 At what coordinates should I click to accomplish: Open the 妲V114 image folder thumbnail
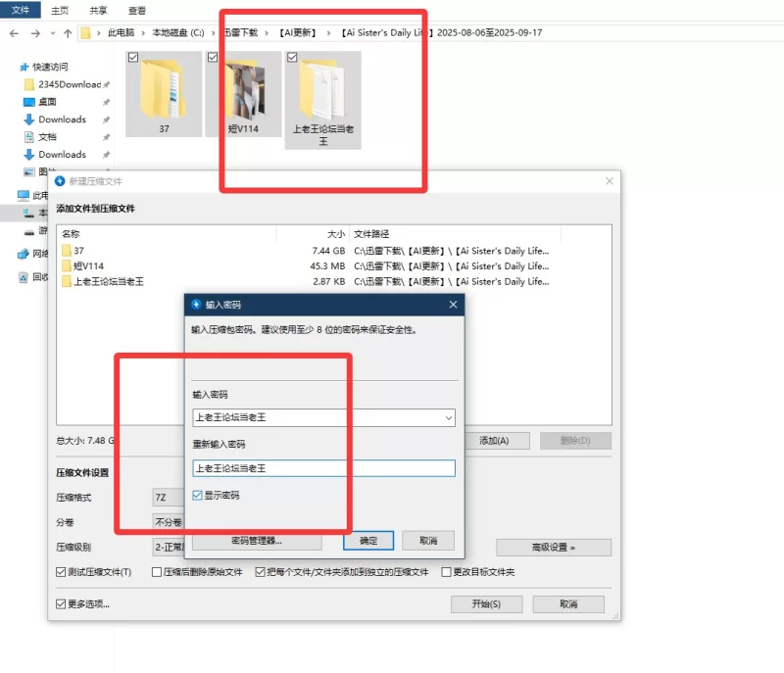pos(242,90)
